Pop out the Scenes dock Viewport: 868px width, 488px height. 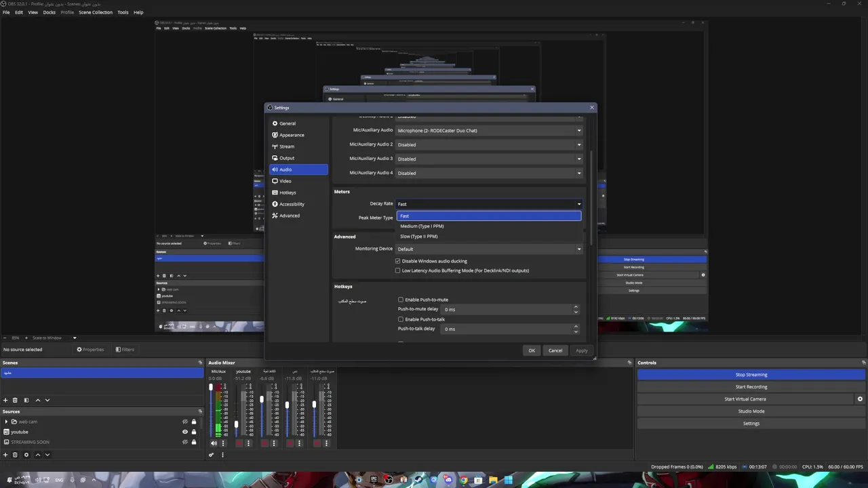(200, 363)
